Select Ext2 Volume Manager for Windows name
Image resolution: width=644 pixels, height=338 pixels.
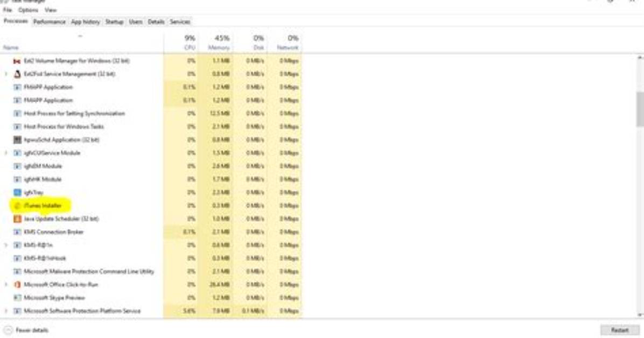77,61
